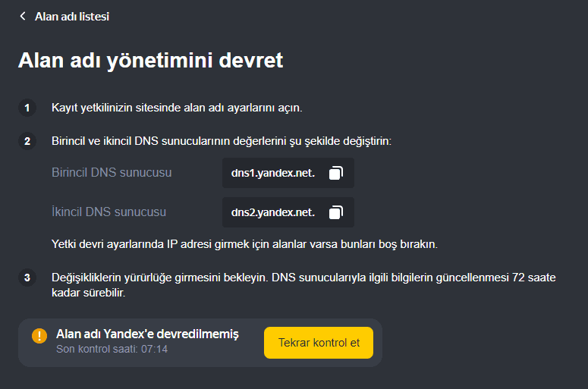Image resolution: width=588 pixels, height=389 pixels.
Task: Click the 72 saate kadar sürebilir text
Action: pyautogui.click(x=303, y=285)
